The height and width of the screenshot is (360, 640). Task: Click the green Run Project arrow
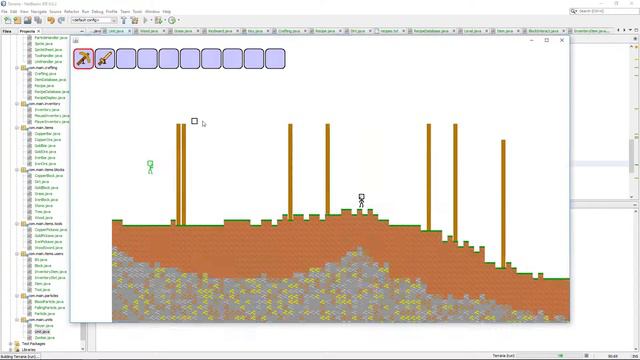point(145,20)
